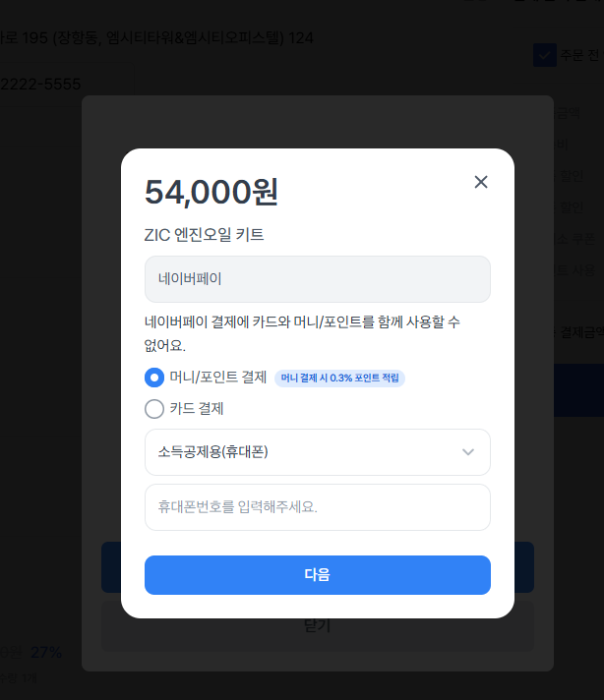The height and width of the screenshot is (700, 604).
Task: Click the 닫기 button behind the dialog
Action: coord(317,625)
